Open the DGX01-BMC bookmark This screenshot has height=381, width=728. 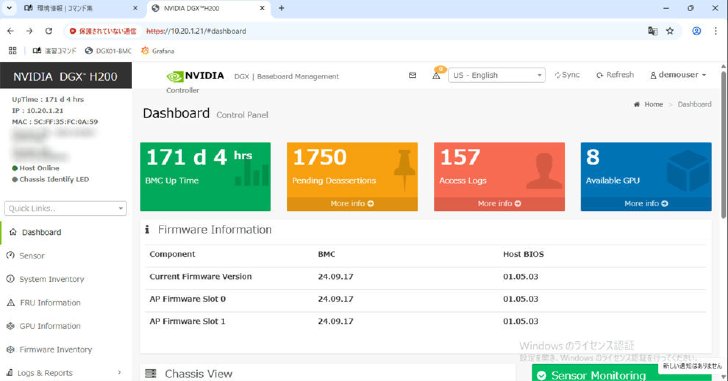click(x=108, y=51)
